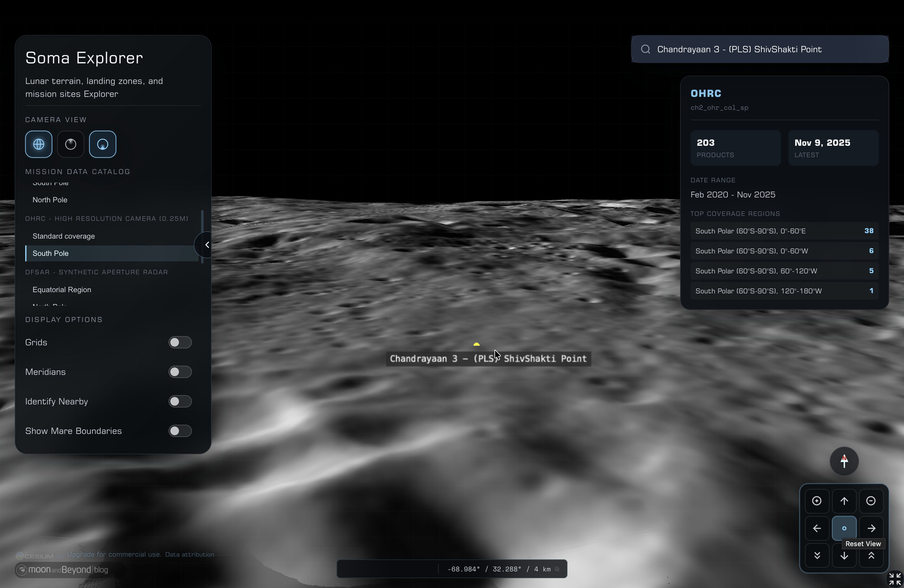Click the zoom out navigation button

(x=871, y=501)
